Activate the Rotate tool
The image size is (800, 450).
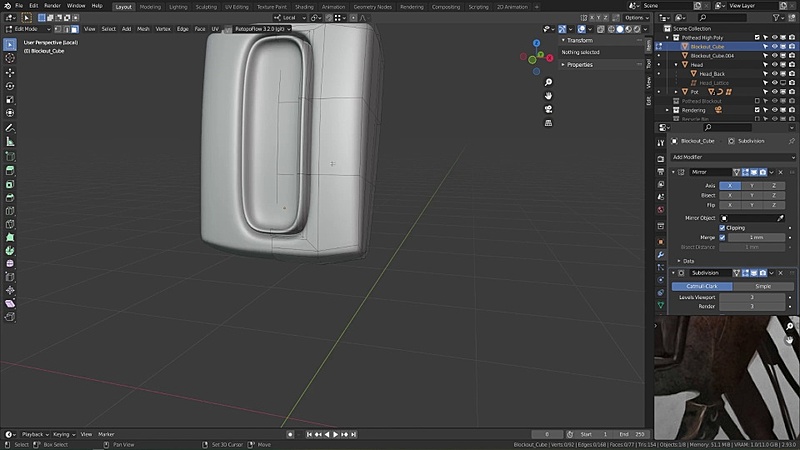pos(10,86)
